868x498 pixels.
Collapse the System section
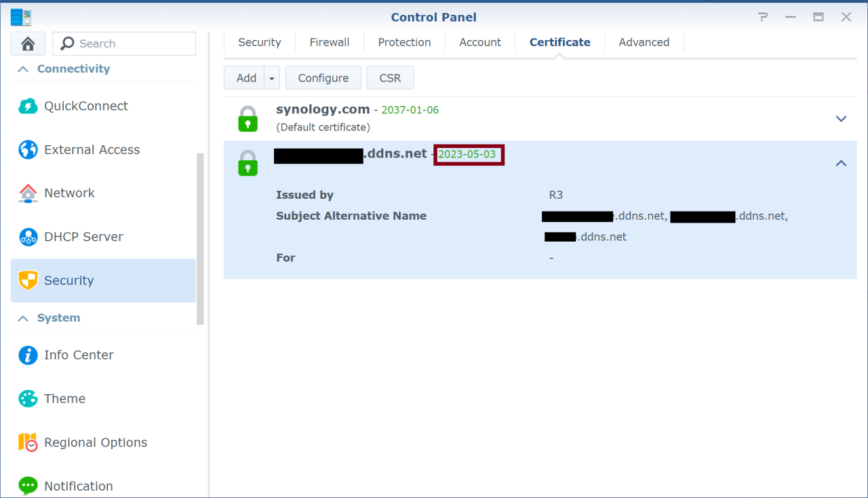(x=22, y=318)
